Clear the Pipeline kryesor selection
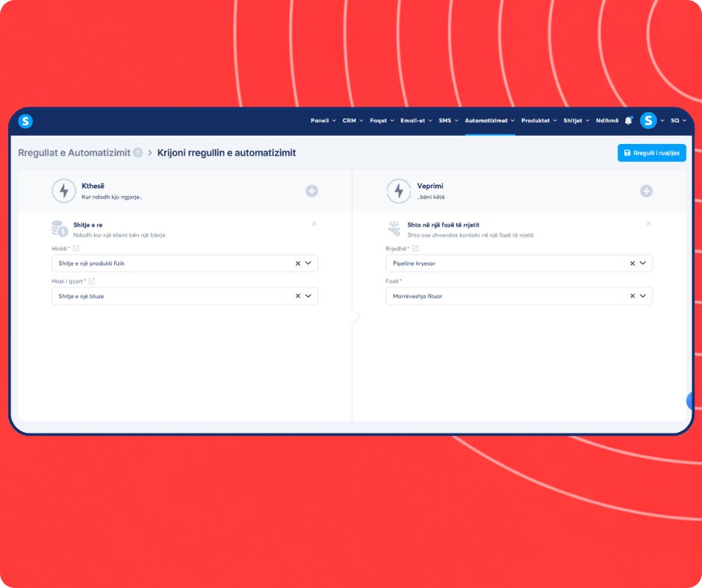This screenshot has height=588, width=702. 633,263
